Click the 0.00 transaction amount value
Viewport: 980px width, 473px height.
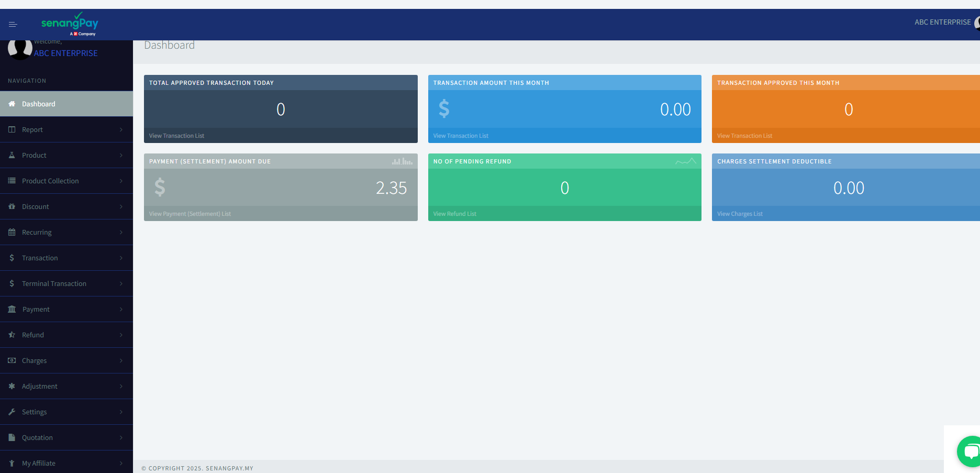point(675,109)
